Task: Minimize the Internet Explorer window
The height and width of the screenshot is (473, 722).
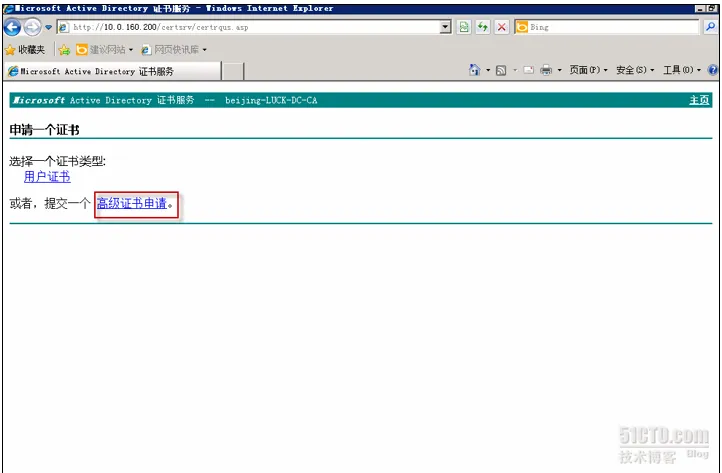Action: [x=700, y=9]
